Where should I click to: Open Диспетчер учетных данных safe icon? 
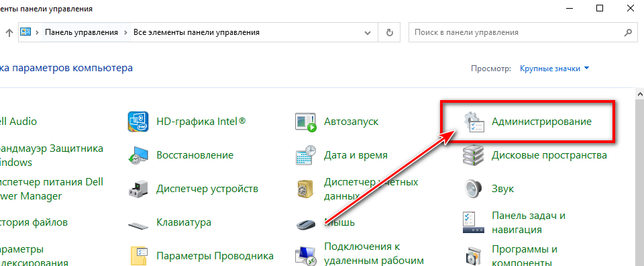coord(306,189)
